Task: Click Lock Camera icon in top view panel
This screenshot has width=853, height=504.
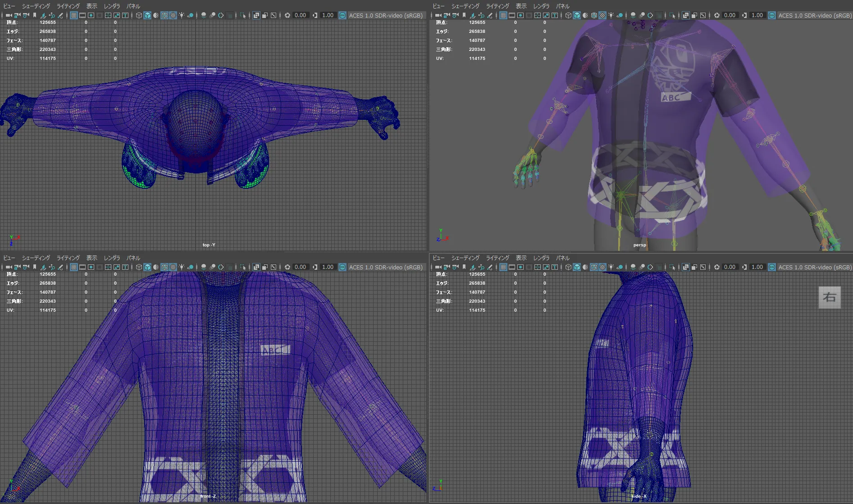Action: [18, 15]
